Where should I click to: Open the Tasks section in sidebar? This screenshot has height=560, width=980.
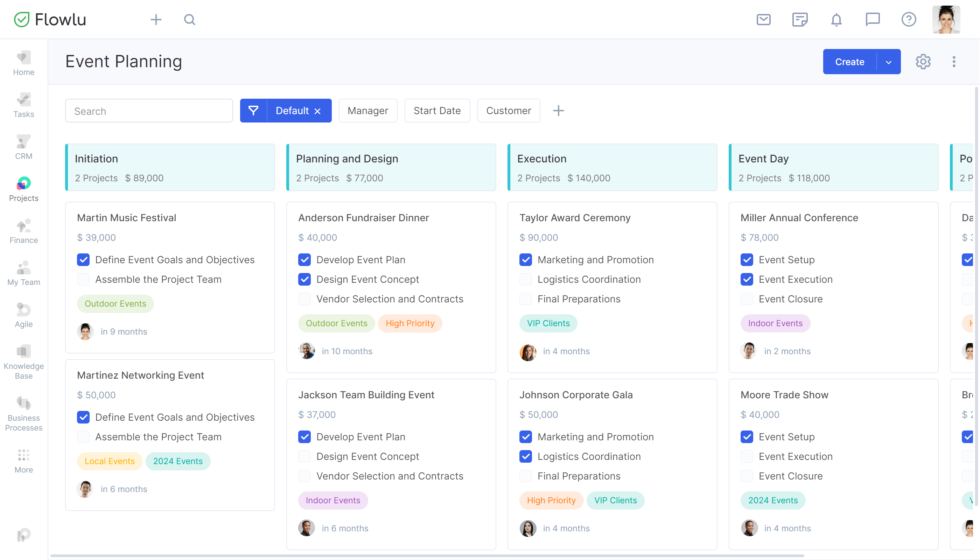coord(23,104)
